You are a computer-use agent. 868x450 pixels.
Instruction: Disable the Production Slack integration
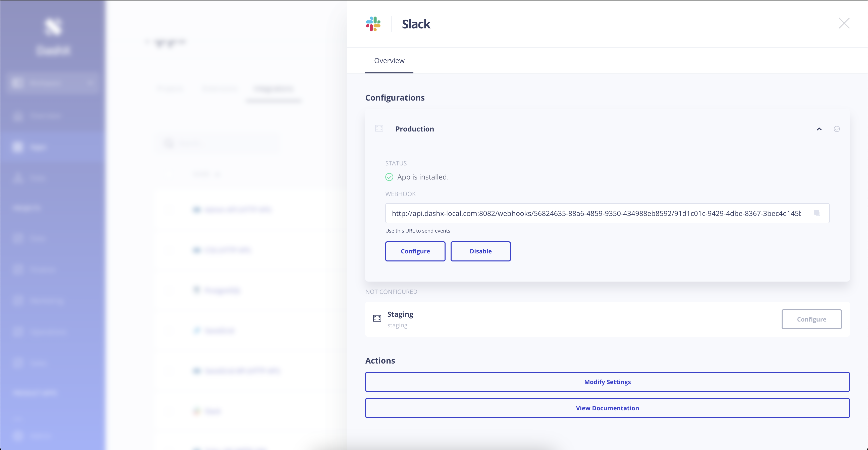tap(480, 251)
